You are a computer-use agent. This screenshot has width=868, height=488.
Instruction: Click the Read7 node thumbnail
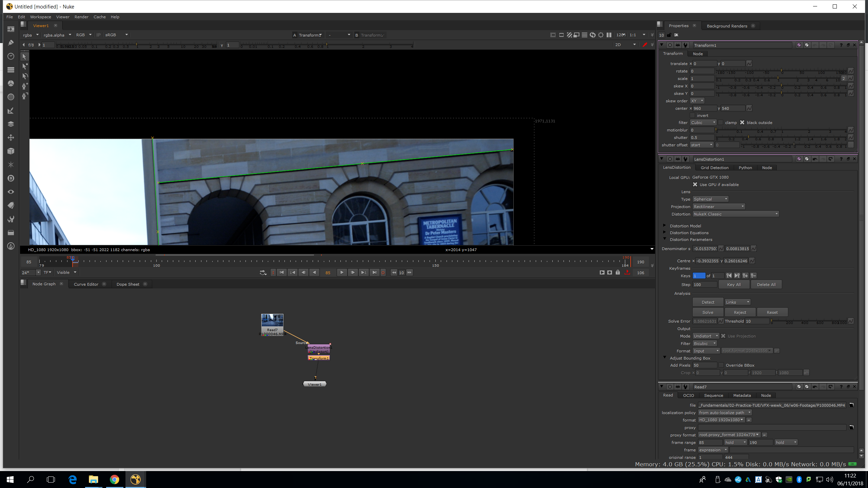272,320
